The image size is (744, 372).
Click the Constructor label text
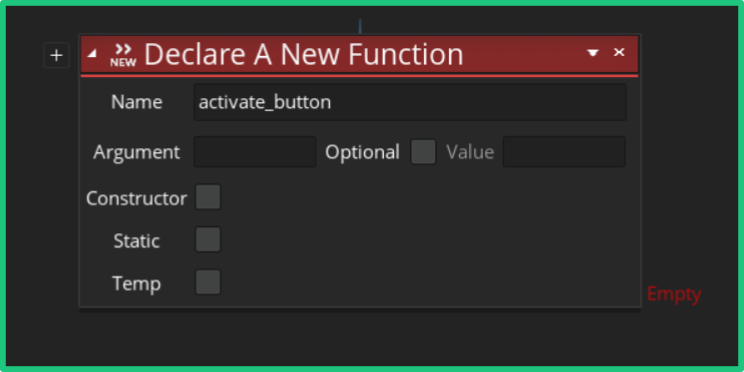point(136,198)
